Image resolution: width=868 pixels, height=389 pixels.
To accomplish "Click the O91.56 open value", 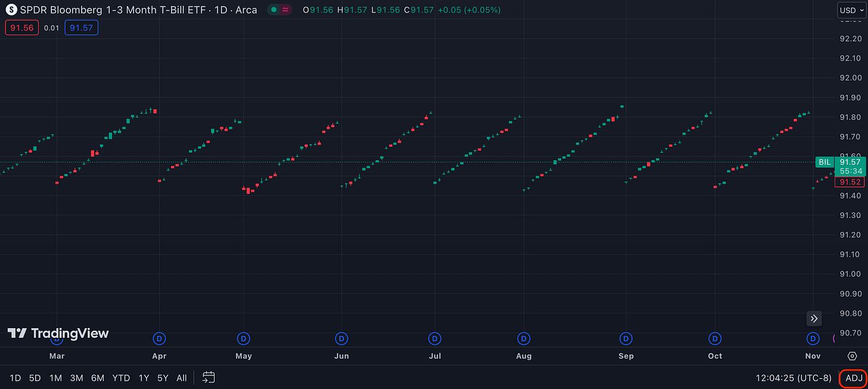I will point(318,10).
